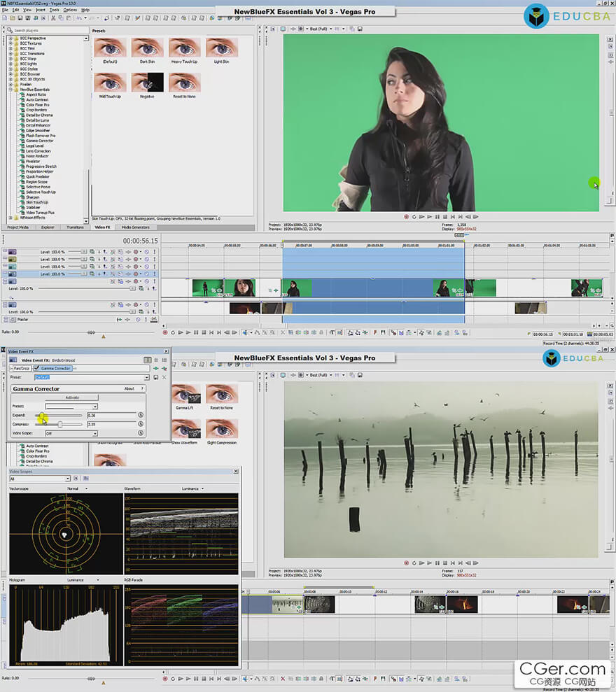Click settings icon in Video Scopes toolbar

[x=85, y=479]
